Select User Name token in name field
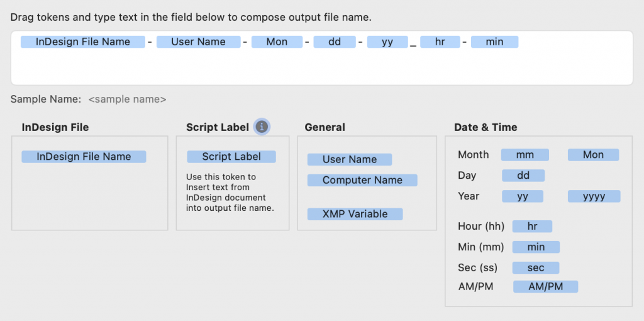Screen dimensions: 644x321 (198, 42)
